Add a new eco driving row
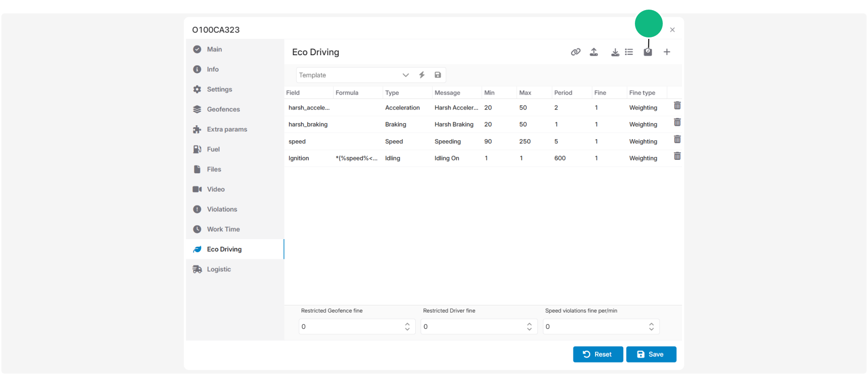Screen dimensions: 868x375 click(667, 52)
